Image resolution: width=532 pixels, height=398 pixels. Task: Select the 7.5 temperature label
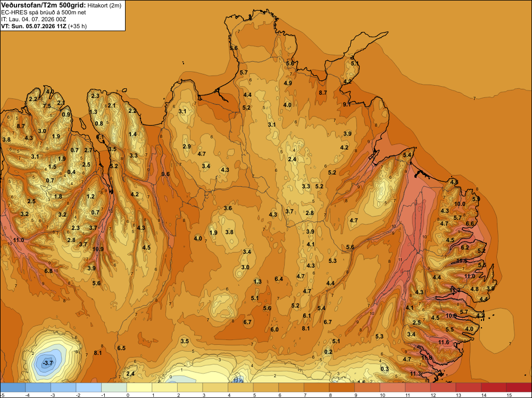[47, 106]
